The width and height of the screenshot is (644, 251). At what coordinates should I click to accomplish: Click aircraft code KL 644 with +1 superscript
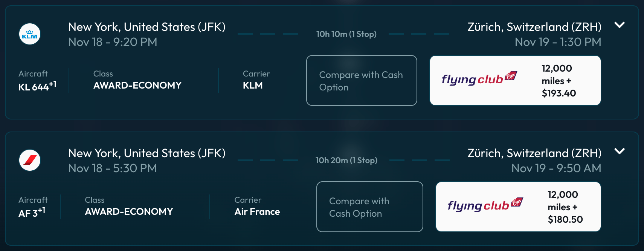click(x=37, y=85)
